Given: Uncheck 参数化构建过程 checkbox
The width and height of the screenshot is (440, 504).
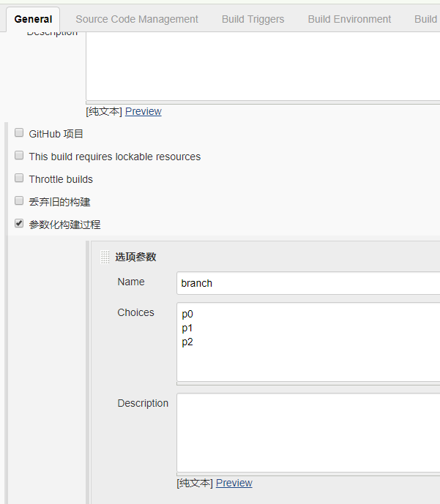Looking at the screenshot, I should 19,223.
